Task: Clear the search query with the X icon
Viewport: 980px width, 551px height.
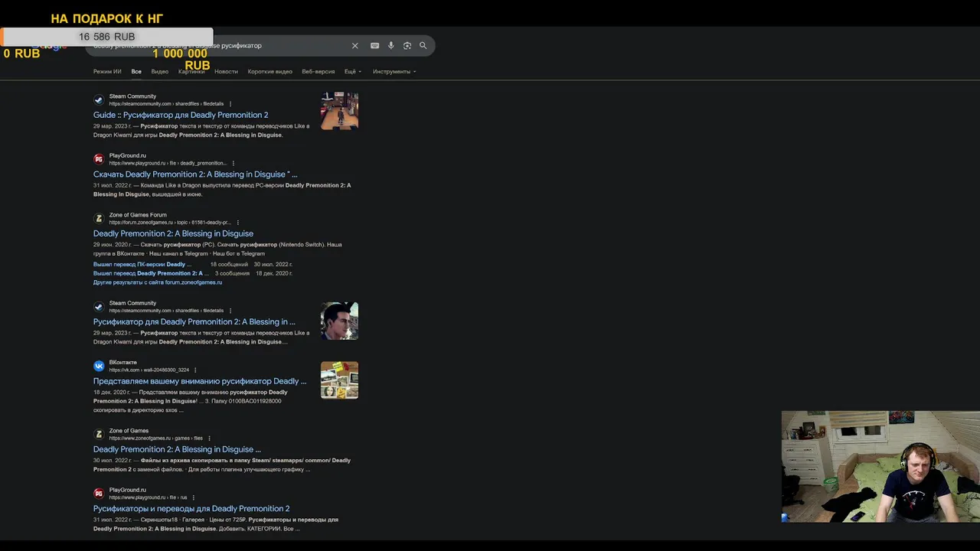Action: point(354,46)
